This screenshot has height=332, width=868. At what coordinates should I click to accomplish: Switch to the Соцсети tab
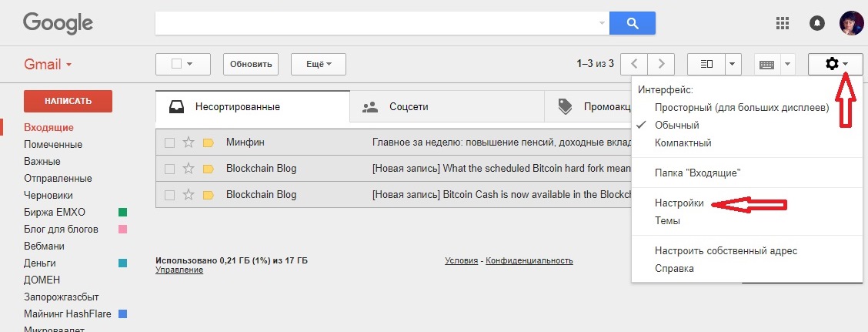click(x=447, y=107)
